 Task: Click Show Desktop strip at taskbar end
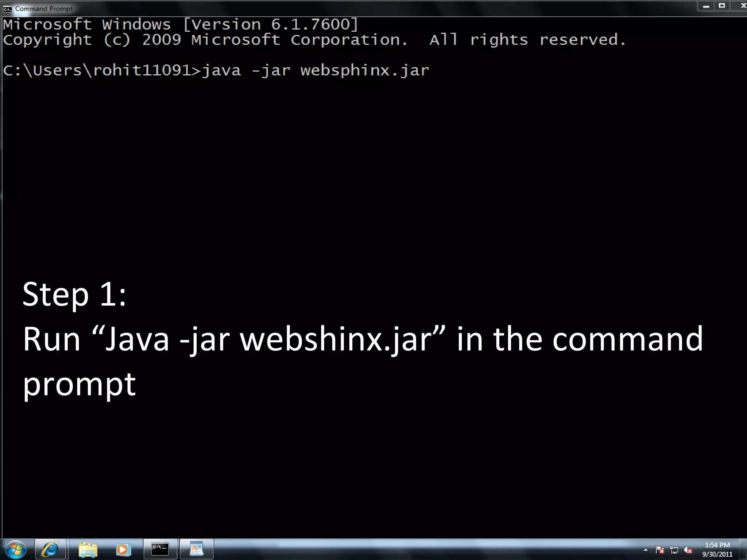743,549
